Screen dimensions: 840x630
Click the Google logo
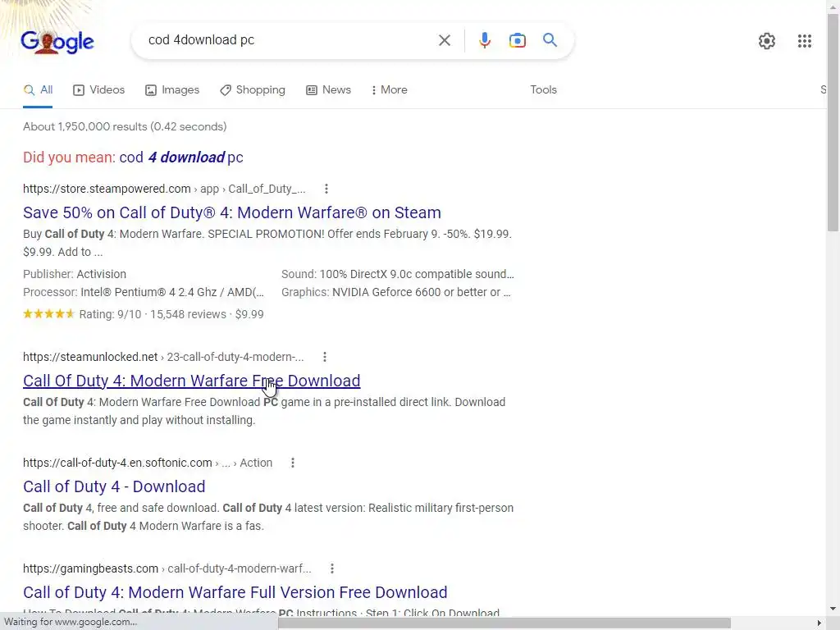[x=57, y=42]
